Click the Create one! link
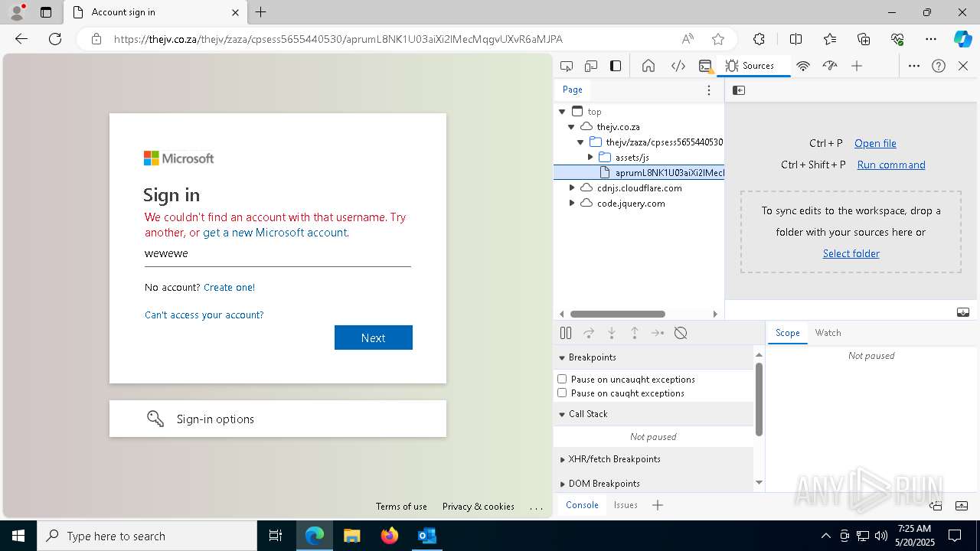Image resolution: width=980 pixels, height=551 pixels. pyautogui.click(x=229, y=288)
